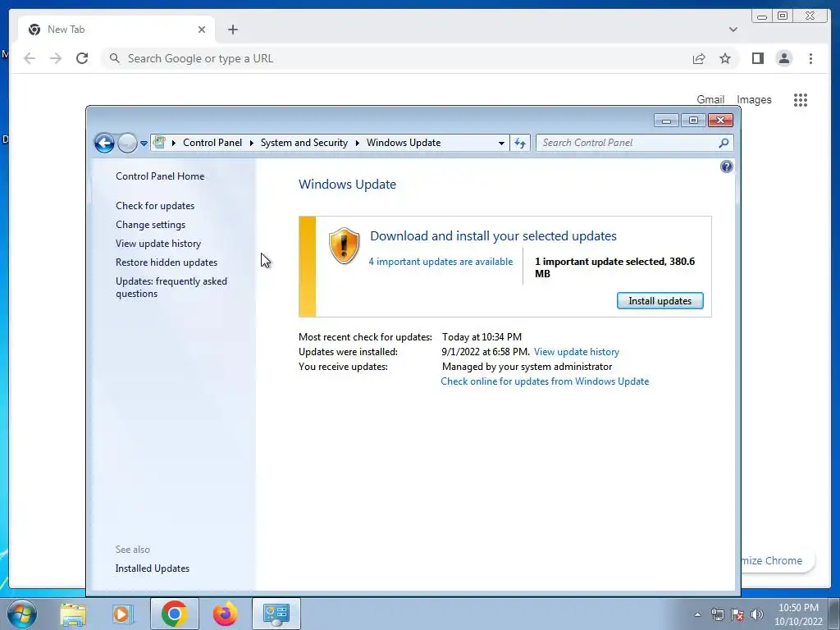Show hidden tray icons
Viewport: 840px width, 630px height.
point(697,615)
